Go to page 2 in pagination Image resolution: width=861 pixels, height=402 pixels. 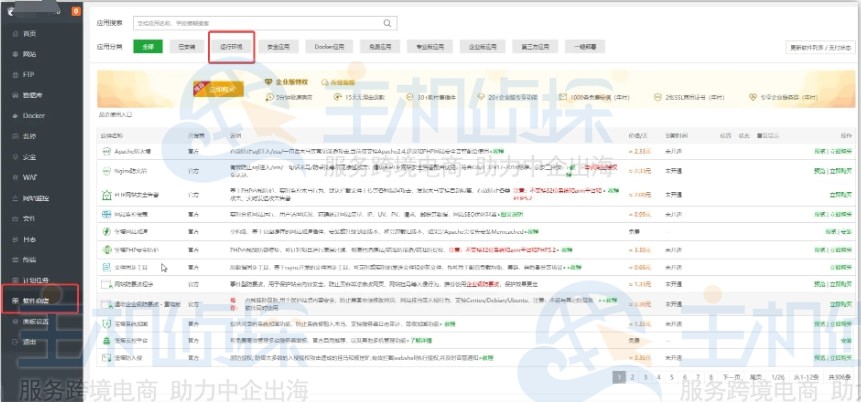[633, 377]
